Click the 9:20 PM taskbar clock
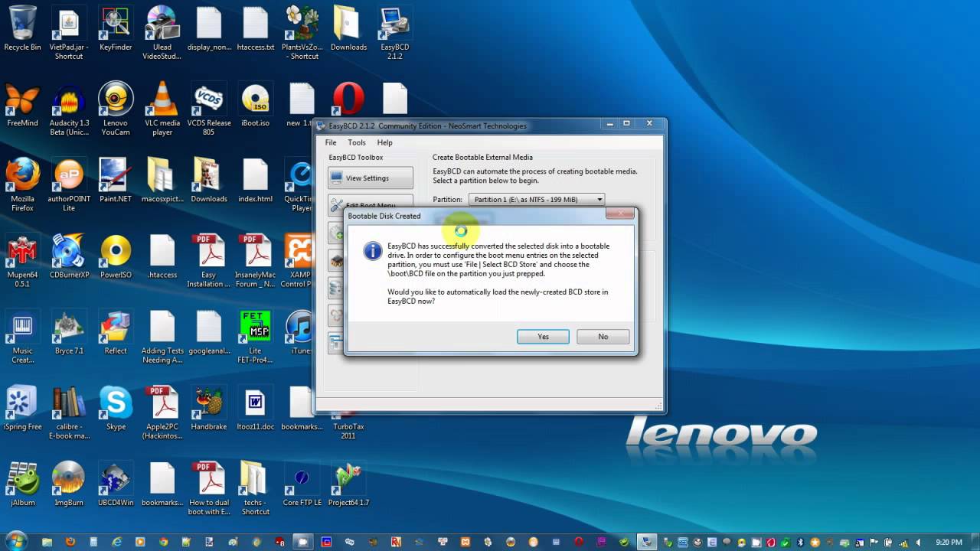The image size is (980, 551). (948, 542)
